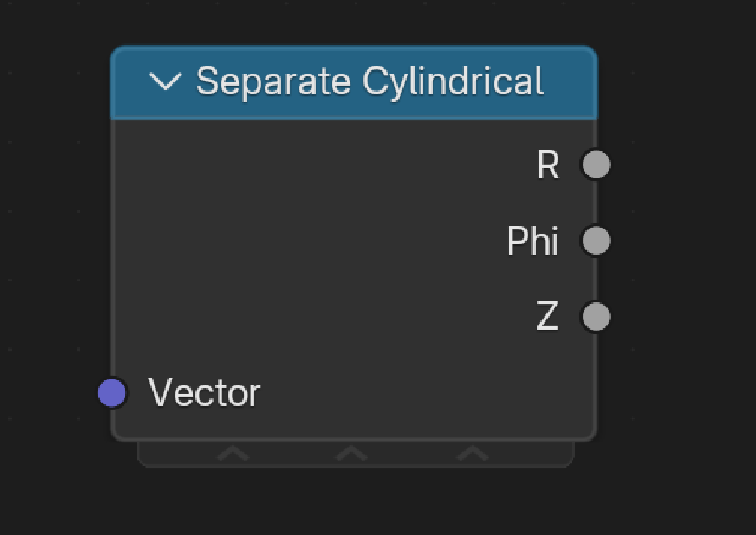Select the Separate Cylindrical node title
The height and width of the screenshot is (535, 756).
coord(370,82)
